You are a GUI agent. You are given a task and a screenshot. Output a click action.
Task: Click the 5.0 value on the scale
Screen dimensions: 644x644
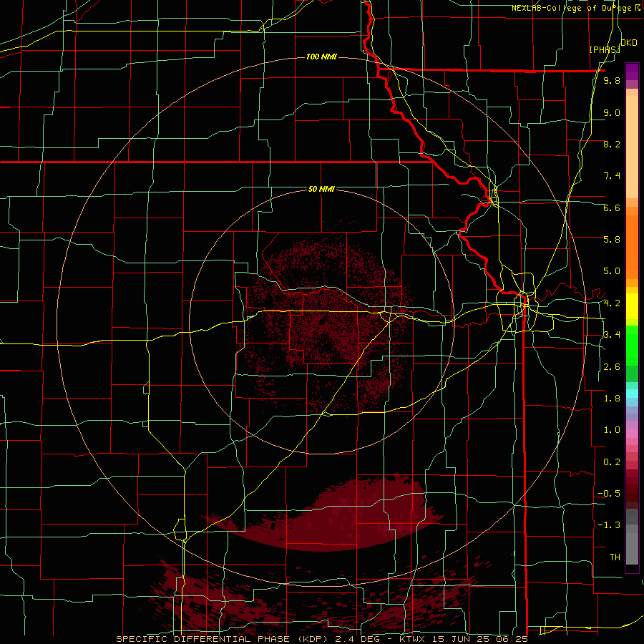coord(612,271)
